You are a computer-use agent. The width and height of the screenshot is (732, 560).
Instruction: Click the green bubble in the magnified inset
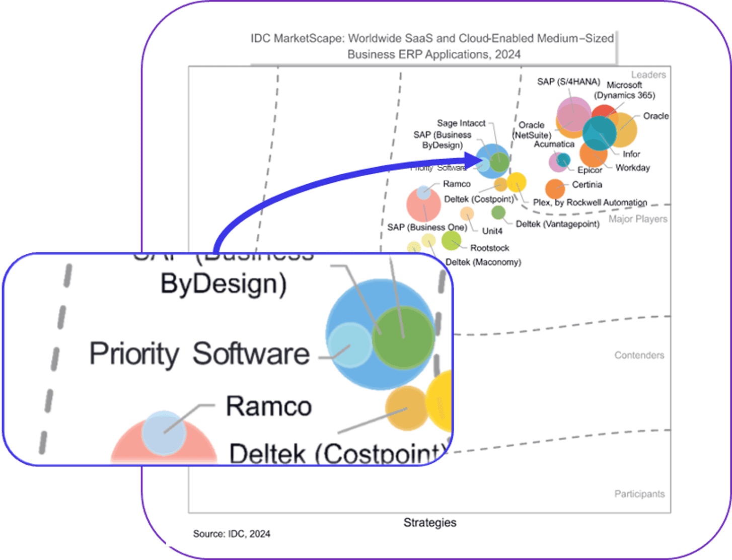tap(403, 338)
